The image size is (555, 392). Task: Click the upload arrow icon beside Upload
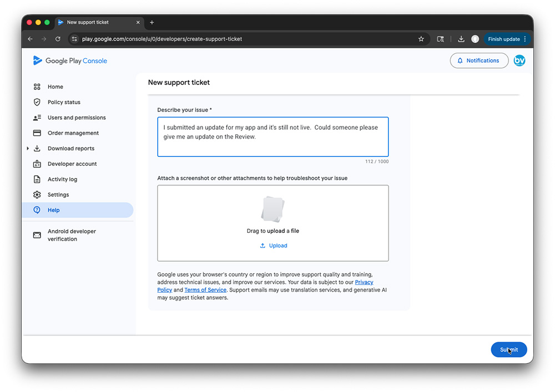click(x=263, y=246)
